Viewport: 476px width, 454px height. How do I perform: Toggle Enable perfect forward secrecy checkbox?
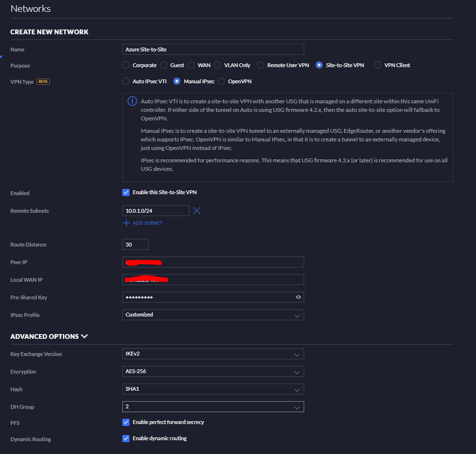pyautogui.click(x=126, y=422)
